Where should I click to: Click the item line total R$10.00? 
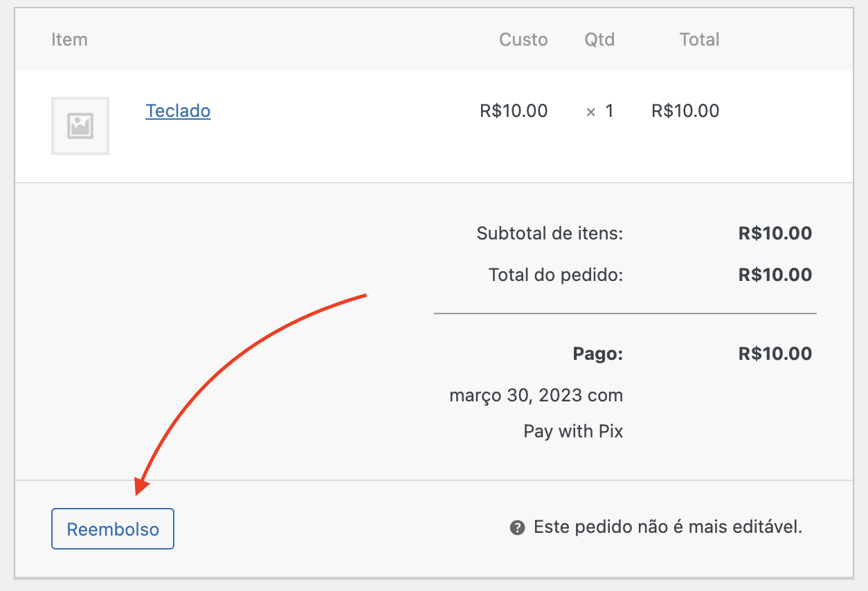tap(685, 111)
